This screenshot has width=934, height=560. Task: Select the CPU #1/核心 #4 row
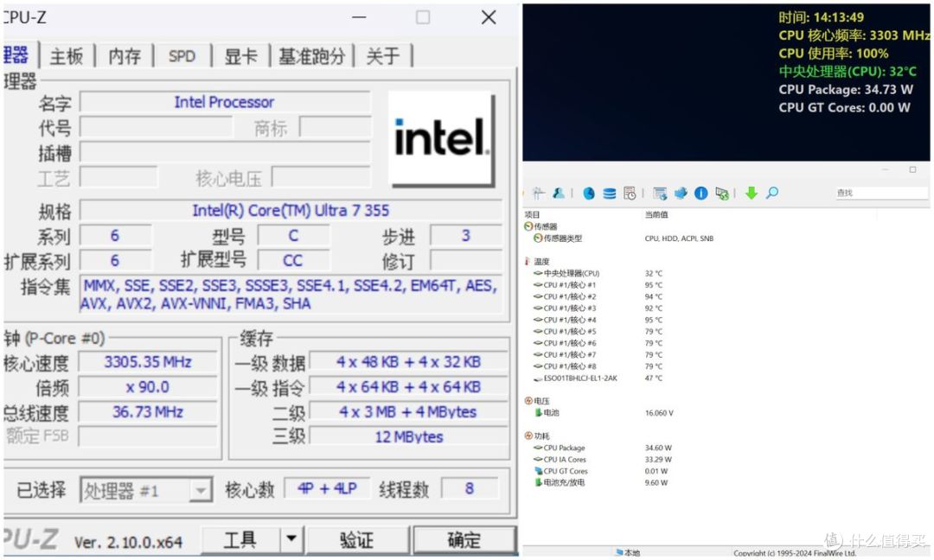[x=565, y=320]
